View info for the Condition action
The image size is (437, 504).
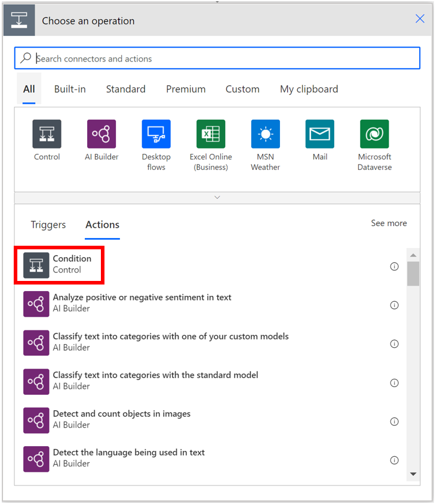tap(394, 267)
